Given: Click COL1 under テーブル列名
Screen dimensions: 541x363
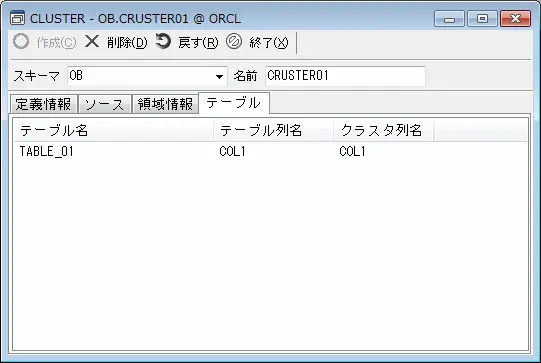Looking at the screenshot, I should [x=232, y=151].
